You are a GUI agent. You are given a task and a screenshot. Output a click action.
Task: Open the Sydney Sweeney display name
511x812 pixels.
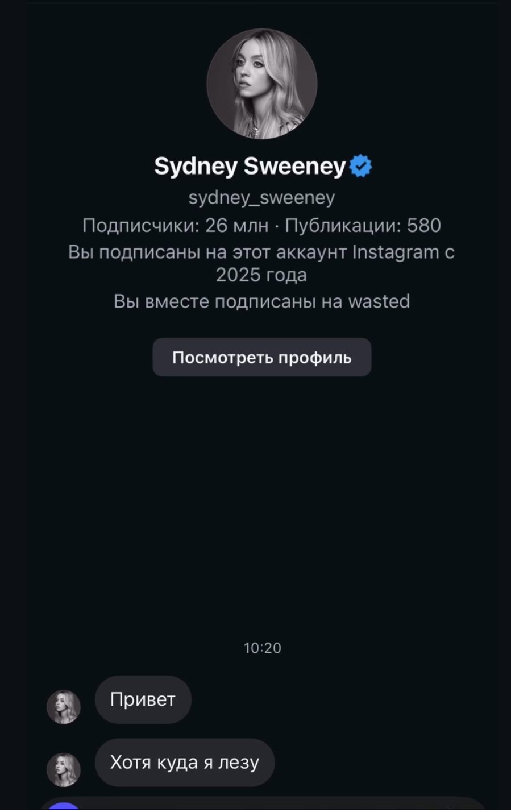(x=250, y=166)
